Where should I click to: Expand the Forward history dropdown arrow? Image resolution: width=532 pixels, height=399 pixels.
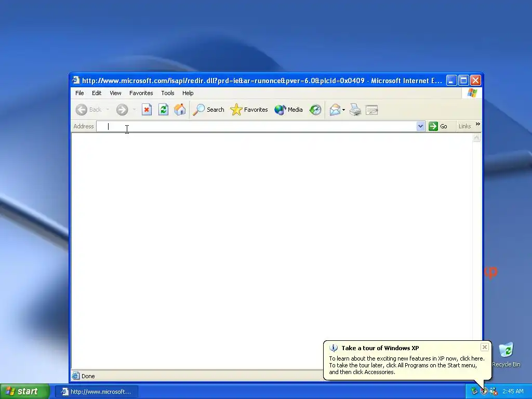[134, 110]
